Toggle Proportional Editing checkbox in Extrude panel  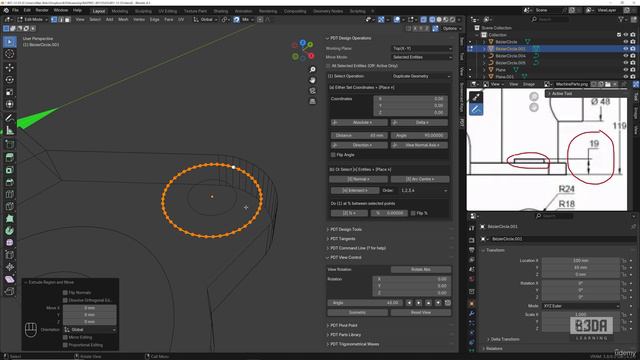point(65,345)
